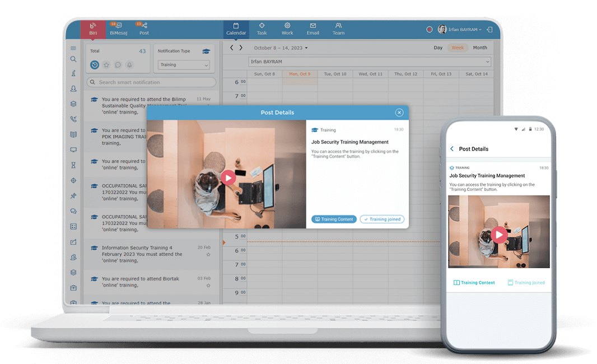Open the open-book icon in sidebar
597x364 pixels.
(x=73, y=134)
